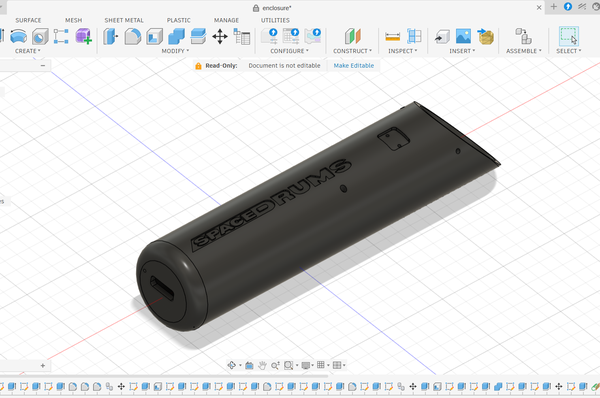Open a new design tab with plus

point(553,7)
